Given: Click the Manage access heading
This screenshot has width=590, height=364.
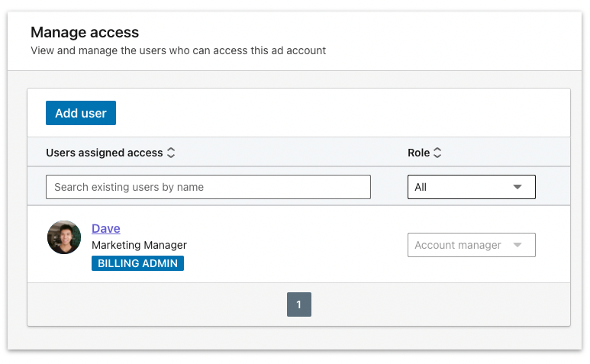Looking at the screenshot, I should tap(85, 33).
